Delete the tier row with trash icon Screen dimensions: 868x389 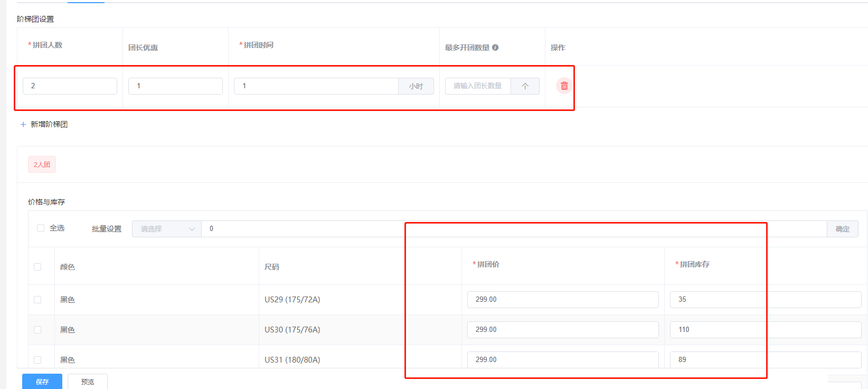tap(564, 86)
